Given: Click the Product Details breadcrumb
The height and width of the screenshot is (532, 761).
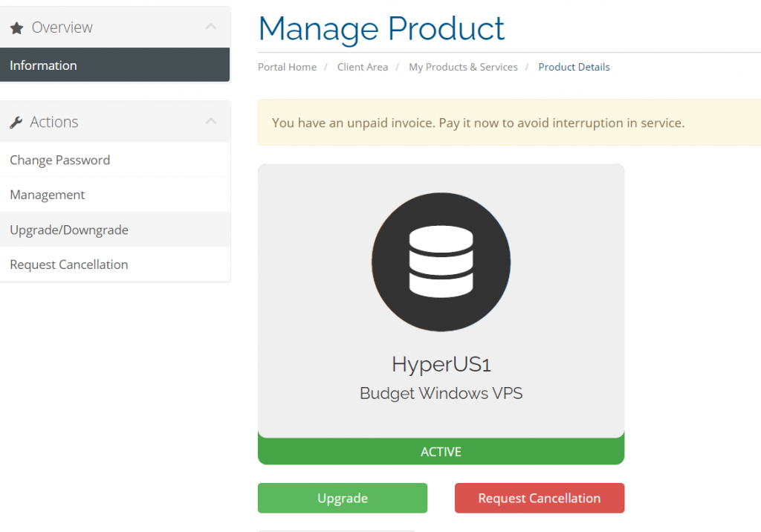Looking at the screenshot, I should tap(574, 67).
